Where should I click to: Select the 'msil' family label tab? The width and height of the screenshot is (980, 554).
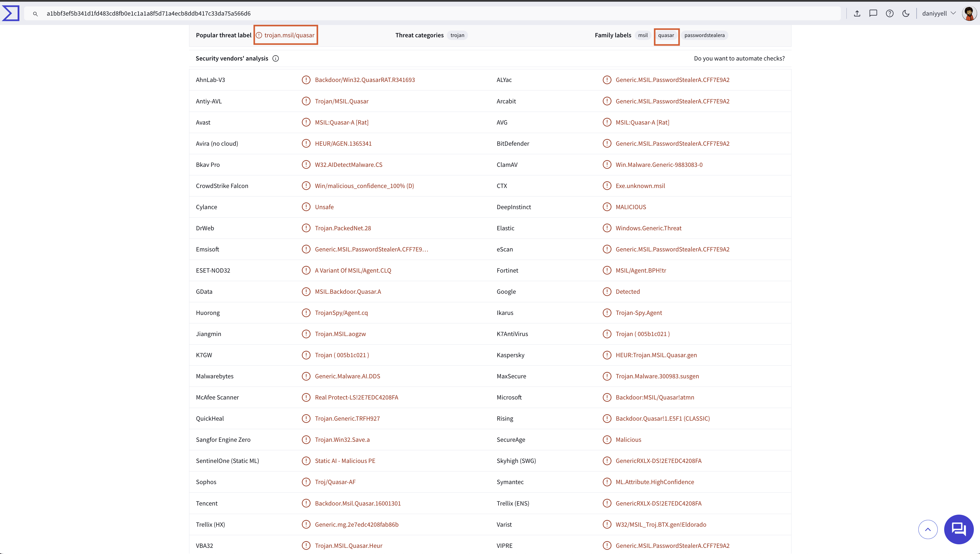tap(643, 35)
